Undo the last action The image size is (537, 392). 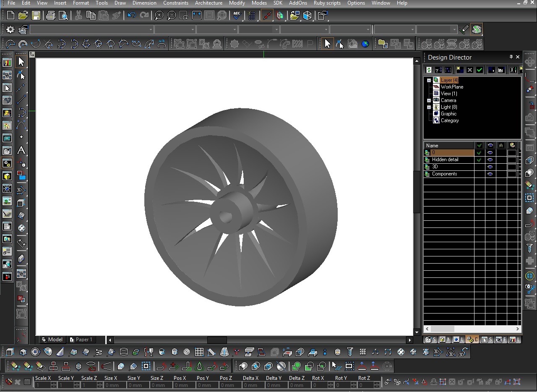(131, 16)
